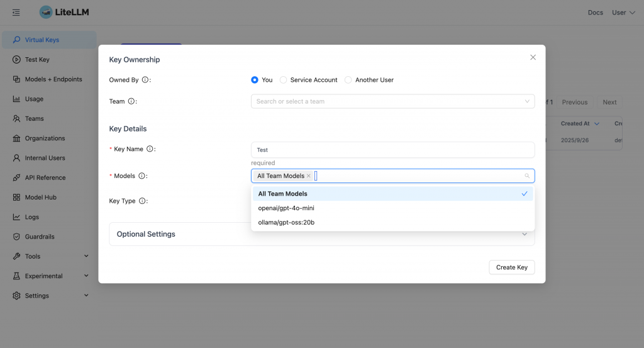Click the Owned By info icon
Image resolution: width=644 pixels, height=348 pixels.
coord(145,80)
